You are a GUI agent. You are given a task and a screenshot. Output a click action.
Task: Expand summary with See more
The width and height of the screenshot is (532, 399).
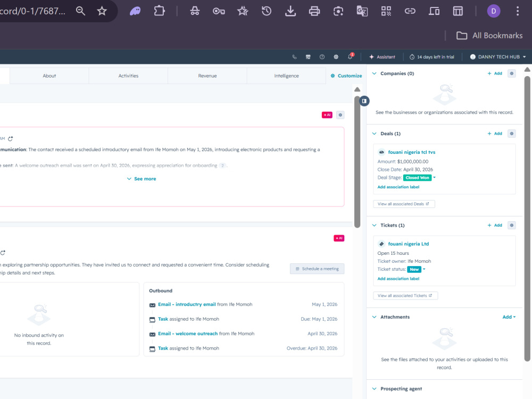tap(142, 179)
